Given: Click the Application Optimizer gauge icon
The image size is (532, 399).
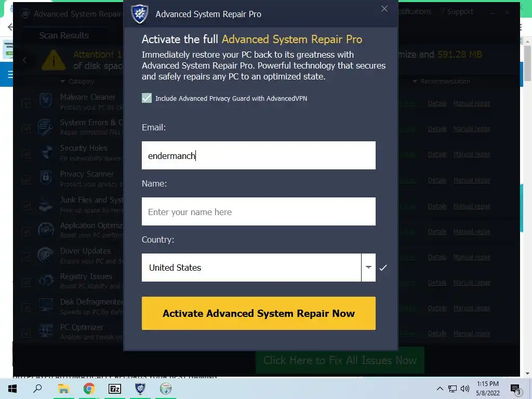Looking at the screenshot, I should [46, 230].
